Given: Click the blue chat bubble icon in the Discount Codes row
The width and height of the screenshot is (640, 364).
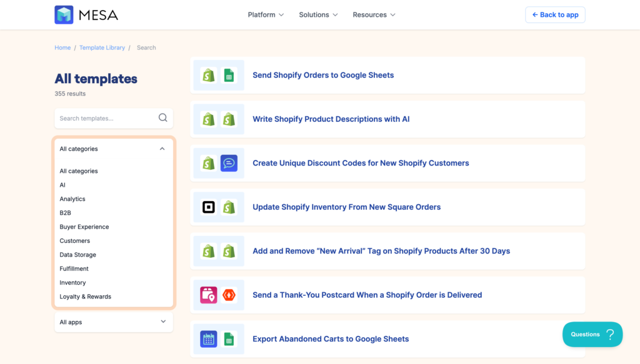Looking at the screenshot, I should [x=229, y=163].
